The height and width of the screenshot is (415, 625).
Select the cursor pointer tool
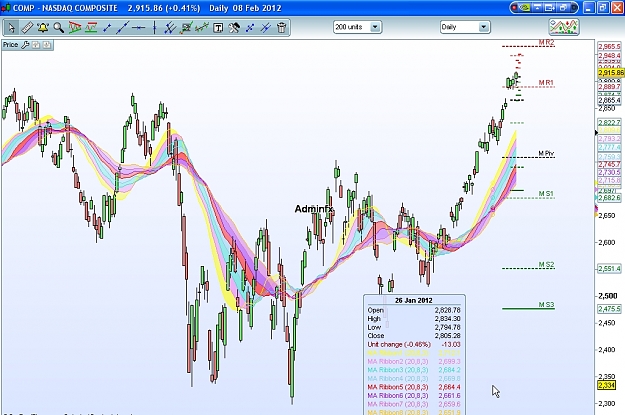point(11,28)
